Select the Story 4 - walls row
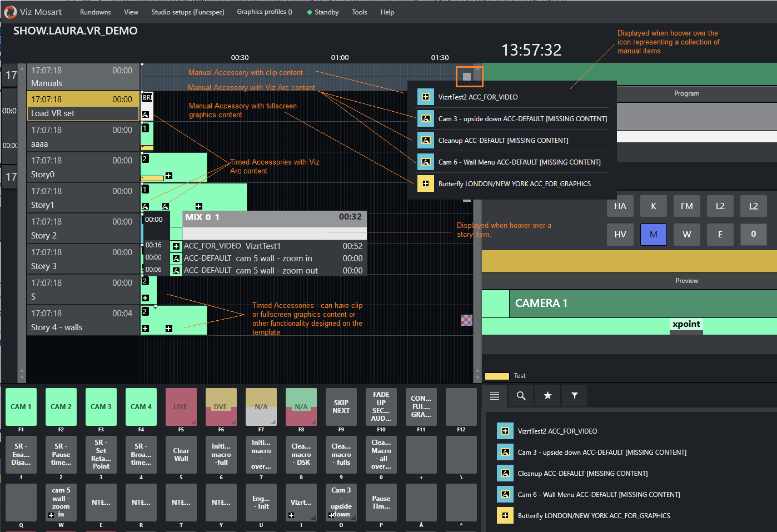Viewport: 777px width, 532px height. click(83, 320)
